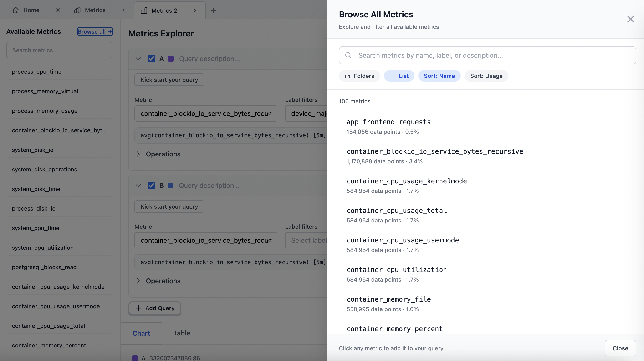This screenshot has height=361, width=644.
Task: Click the folder icon in the Folders filter
Action: [348, 76]
